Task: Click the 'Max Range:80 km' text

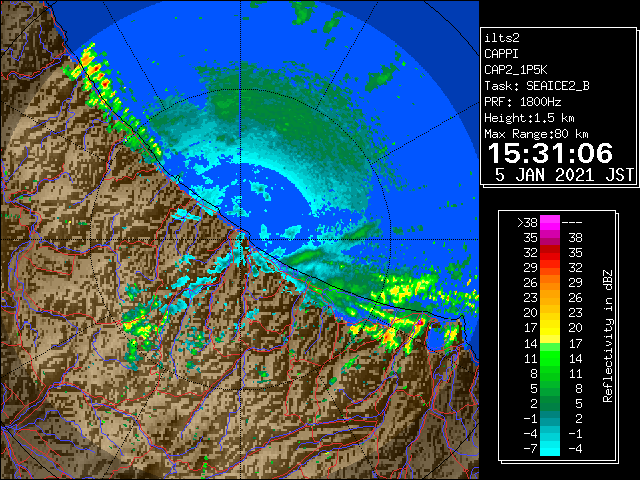Action: (536, 134)
